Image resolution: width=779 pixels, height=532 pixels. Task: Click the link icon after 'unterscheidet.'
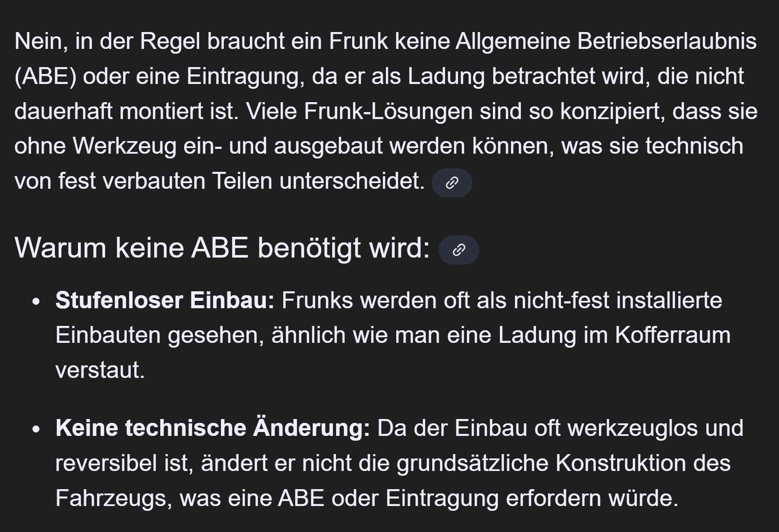[452, 183]
